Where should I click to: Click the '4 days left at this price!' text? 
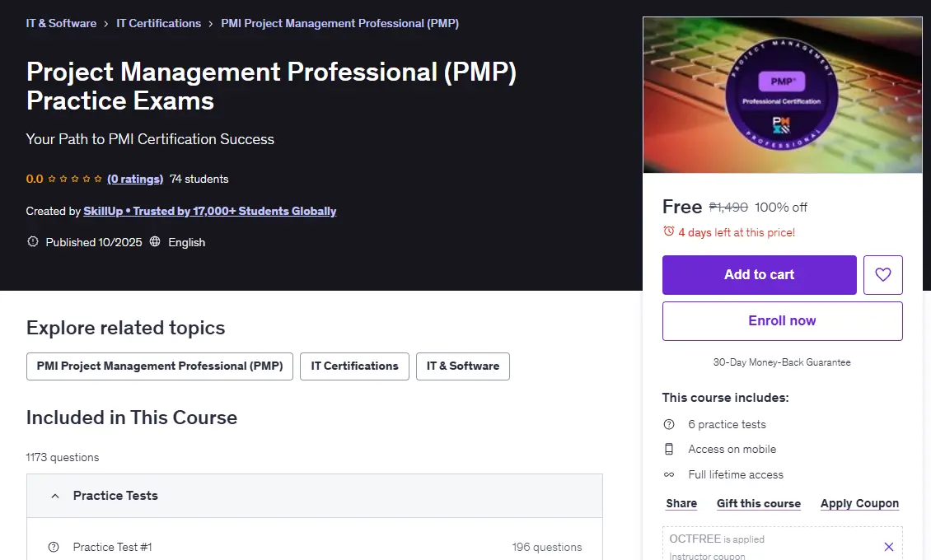[737, 232]
